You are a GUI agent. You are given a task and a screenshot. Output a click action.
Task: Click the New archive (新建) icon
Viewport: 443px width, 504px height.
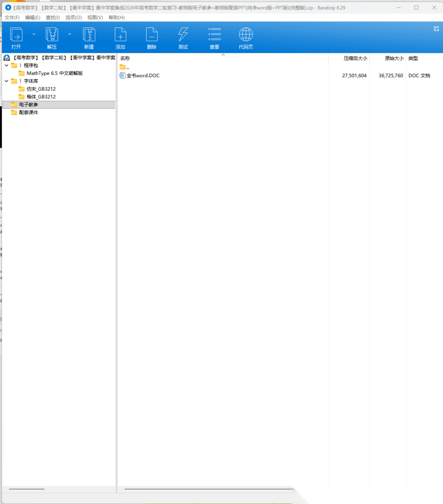tap(89, 35)
